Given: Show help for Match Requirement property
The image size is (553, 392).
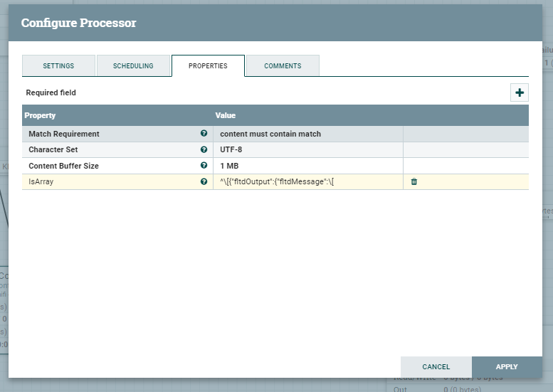Looking at the screenshot, I should click(x=204, y=134).
